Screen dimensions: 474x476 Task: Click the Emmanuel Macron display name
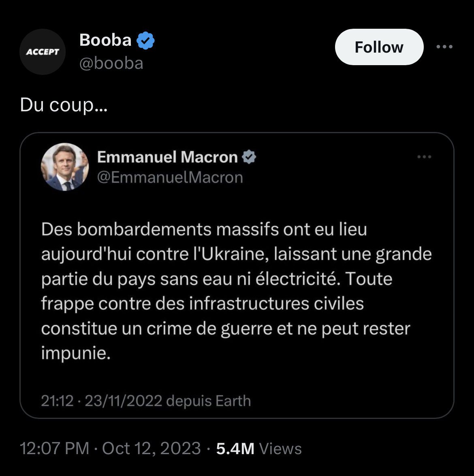pyautogui.click(x=167, y=157)
